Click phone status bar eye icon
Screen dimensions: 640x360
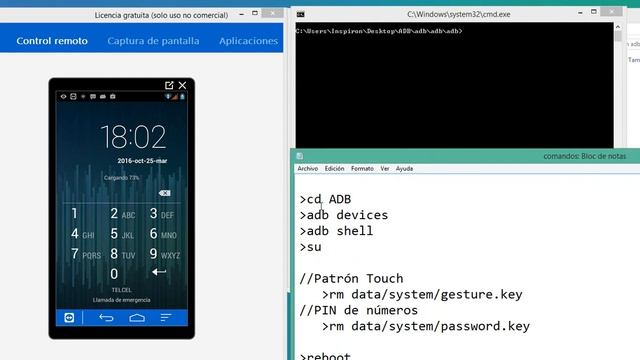coord(63,97)
